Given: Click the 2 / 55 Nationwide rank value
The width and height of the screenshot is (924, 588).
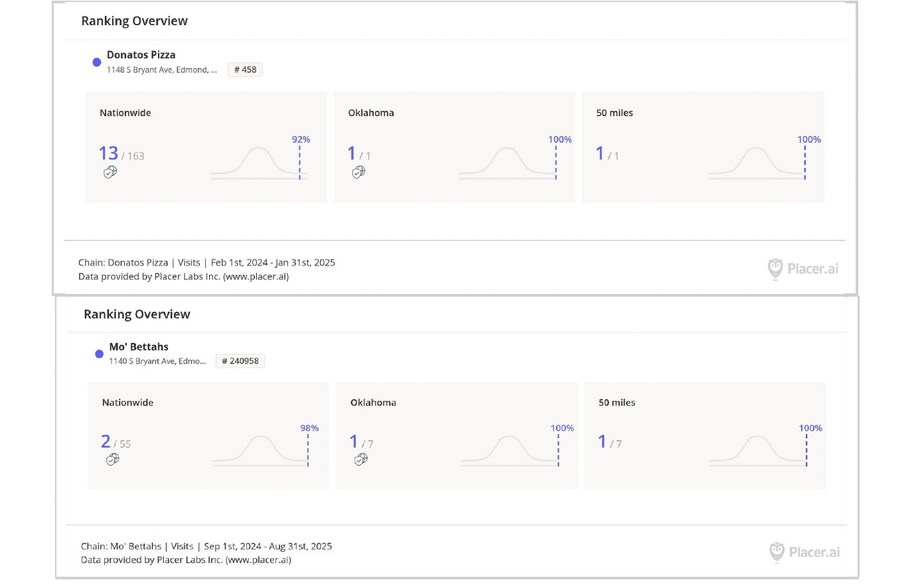Looking at the screenshot, I should (116, 442).
